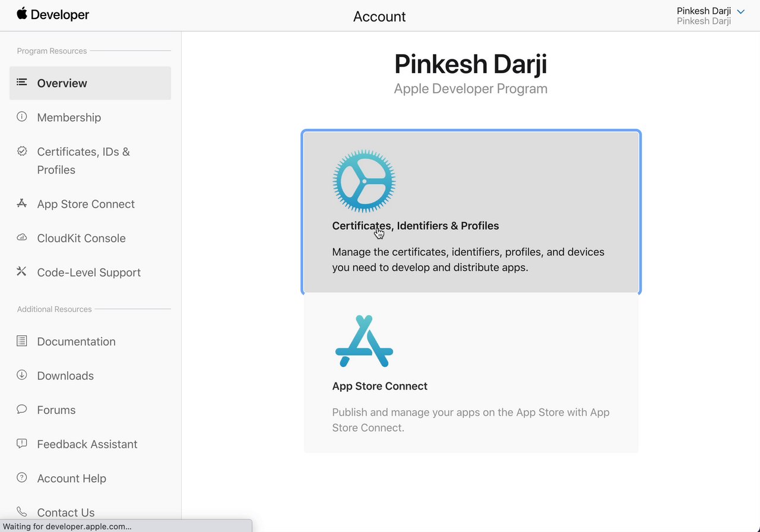
Task: Click the Additional Resources section label
Action: tap(54, 309)
